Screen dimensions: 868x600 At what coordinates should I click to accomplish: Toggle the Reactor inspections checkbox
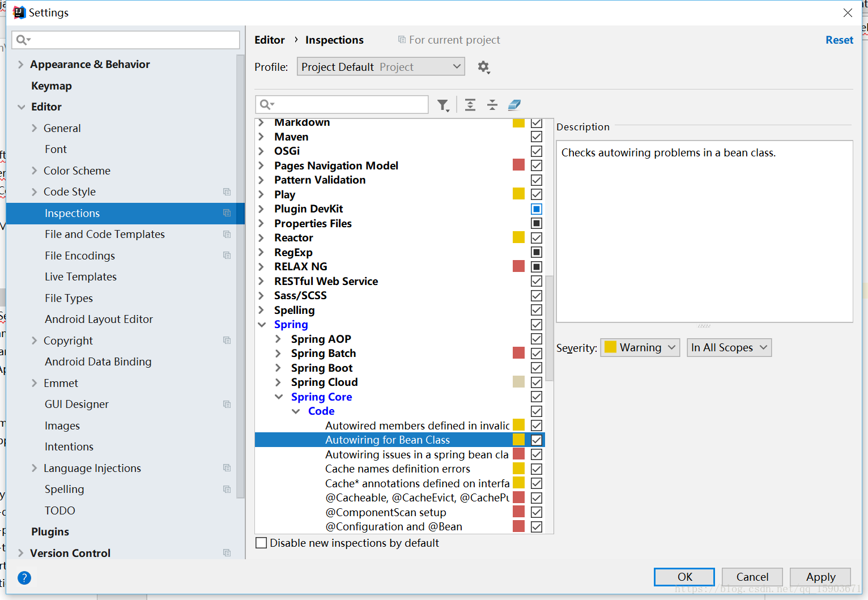coord(537,238)
